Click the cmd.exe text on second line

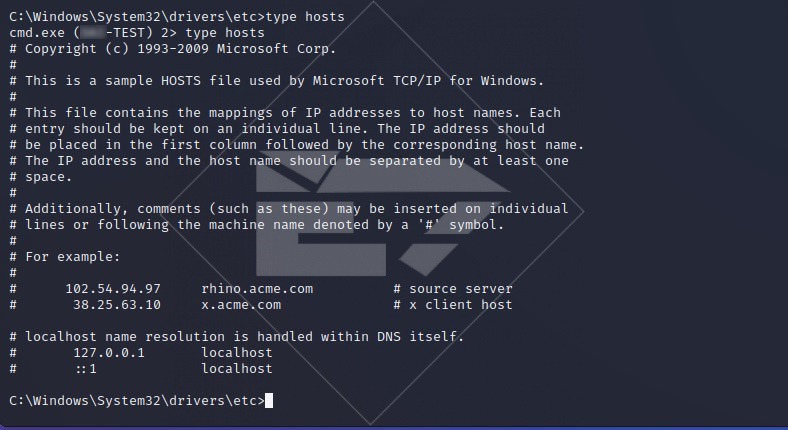tap(36, 33)
